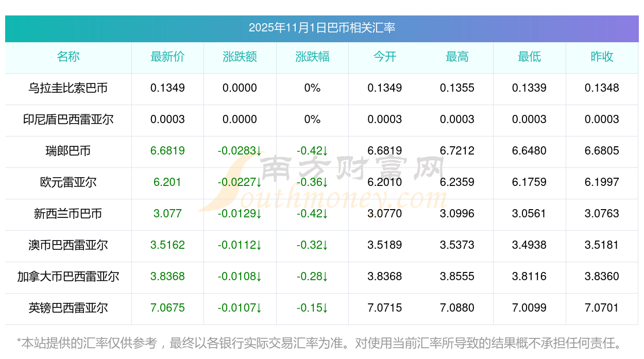Viewport: 644px width, 359px height.
Task: Click latest price 6.6819 for 瑞郎巴币
Action: click(x=167, y=151)
